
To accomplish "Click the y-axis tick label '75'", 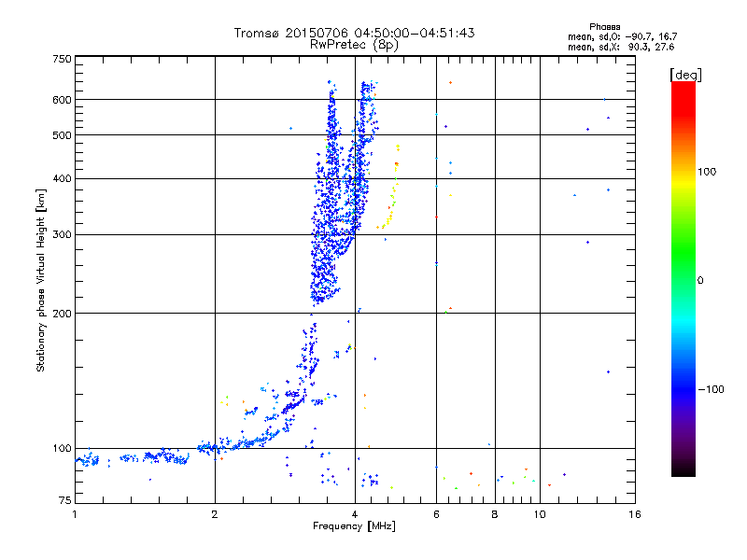I will point(65,500).
